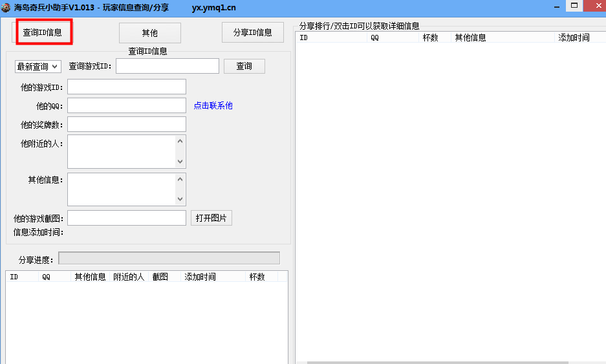The height and width of the screenshot is (364, 606).
Task: Focus the 他的游戏ID text field
Action: [127, 87]
